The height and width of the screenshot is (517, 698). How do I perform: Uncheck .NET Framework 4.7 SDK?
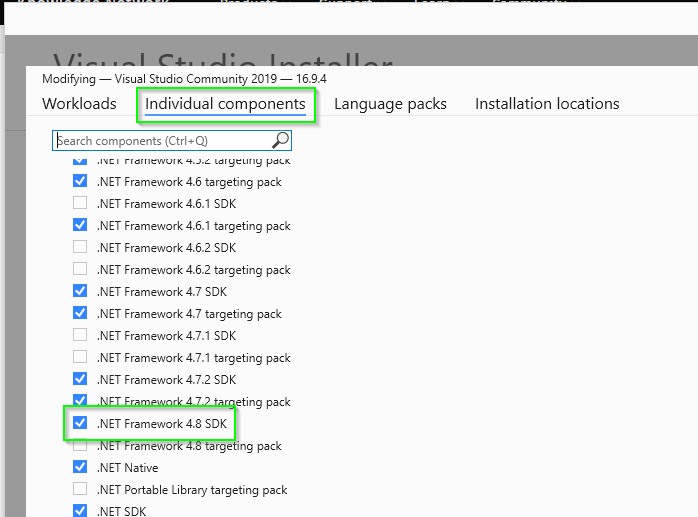tap(80, 291)
